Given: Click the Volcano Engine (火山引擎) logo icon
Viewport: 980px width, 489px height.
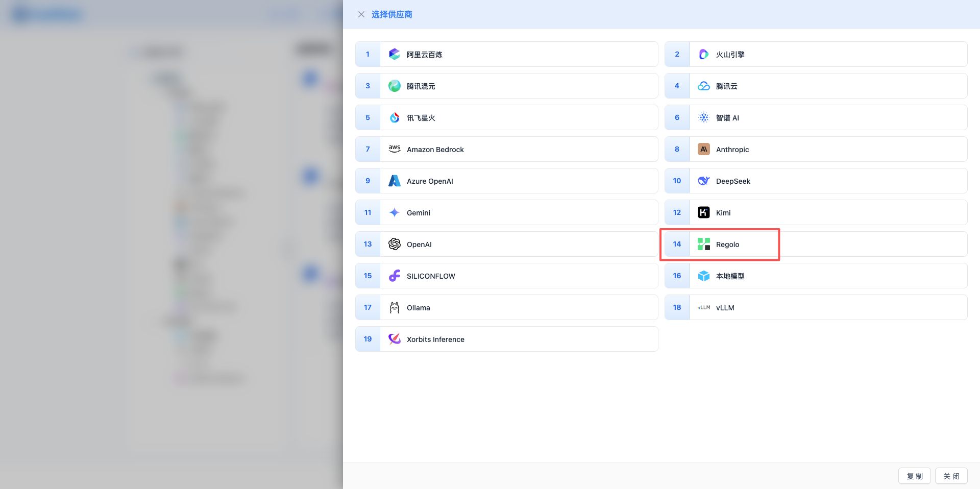Looking at the screenshot, I should pyautogui.click(x=703, y=54).
